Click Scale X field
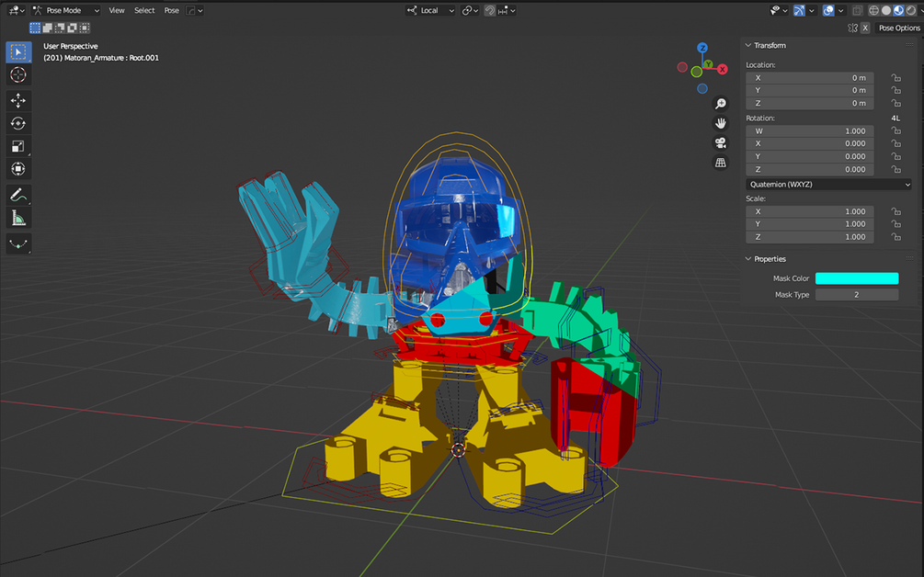 tap(810, 211)
